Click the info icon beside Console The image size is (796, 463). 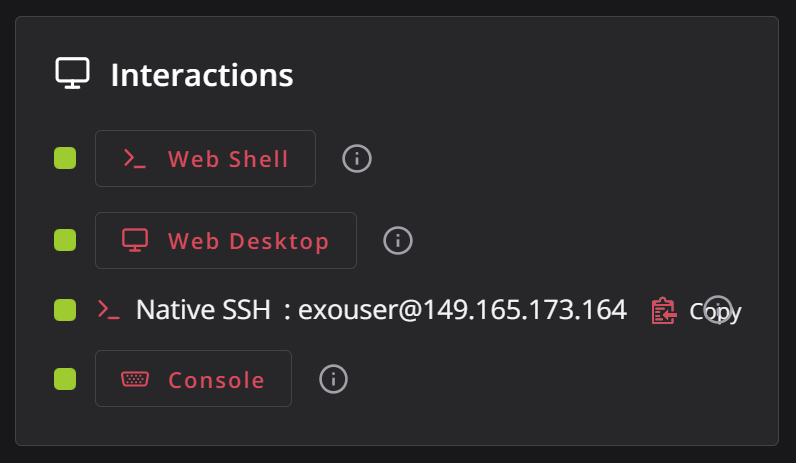(x=333, y=379)
